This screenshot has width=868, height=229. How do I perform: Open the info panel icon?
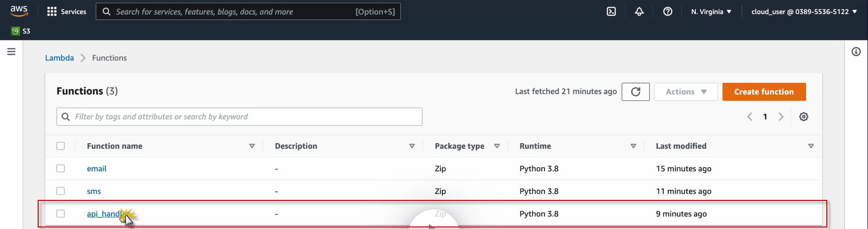pyautogui.click(x=856, y=52)
